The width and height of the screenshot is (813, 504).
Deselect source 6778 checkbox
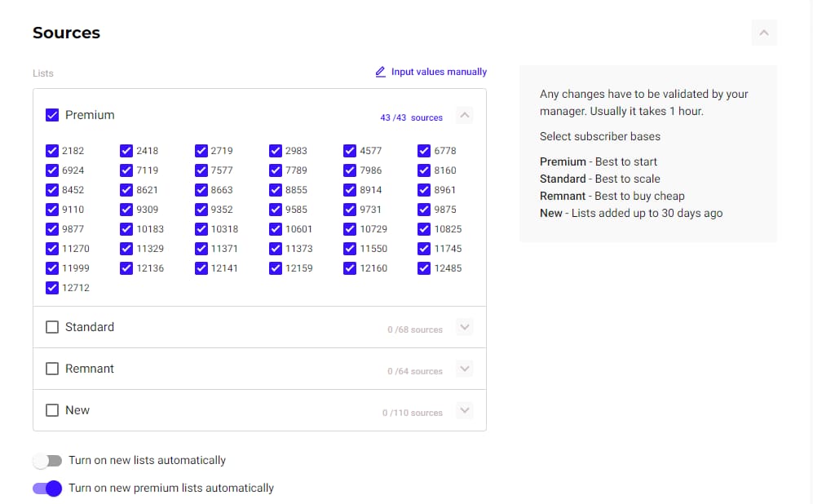point(423,151)
